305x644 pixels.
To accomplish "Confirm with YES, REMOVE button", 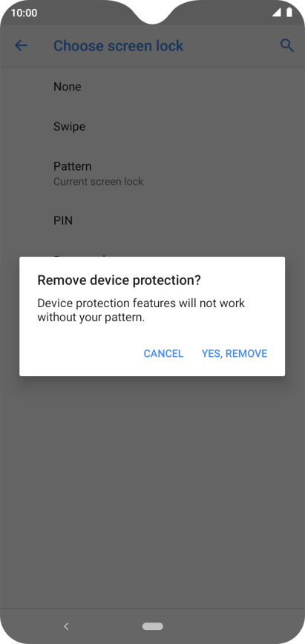I will point(235,353).
